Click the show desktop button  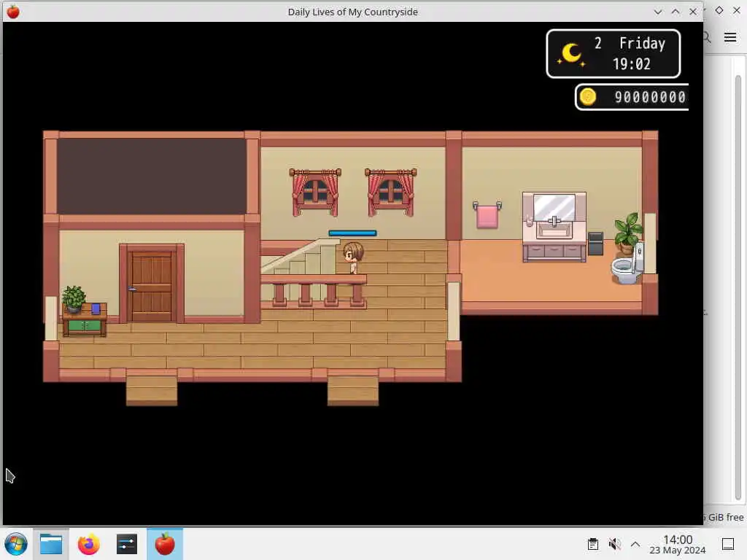728,544
